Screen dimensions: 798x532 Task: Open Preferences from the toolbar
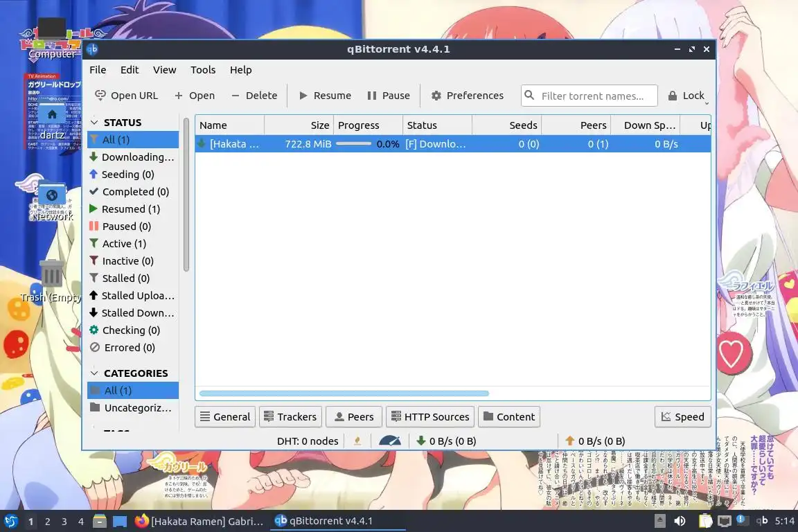click(x=467, y=96)
